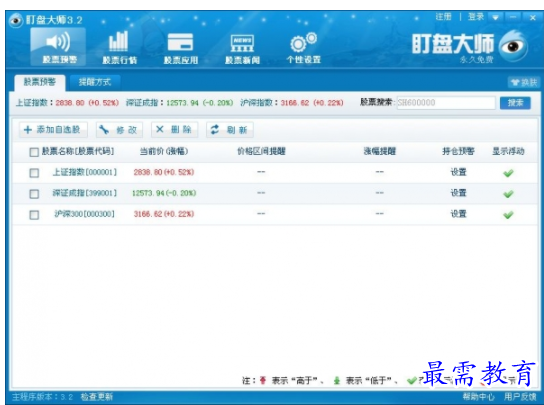Switch to the 提醒方式 tab
Viewport: 544px width, 405px height.
click(95, 82)
